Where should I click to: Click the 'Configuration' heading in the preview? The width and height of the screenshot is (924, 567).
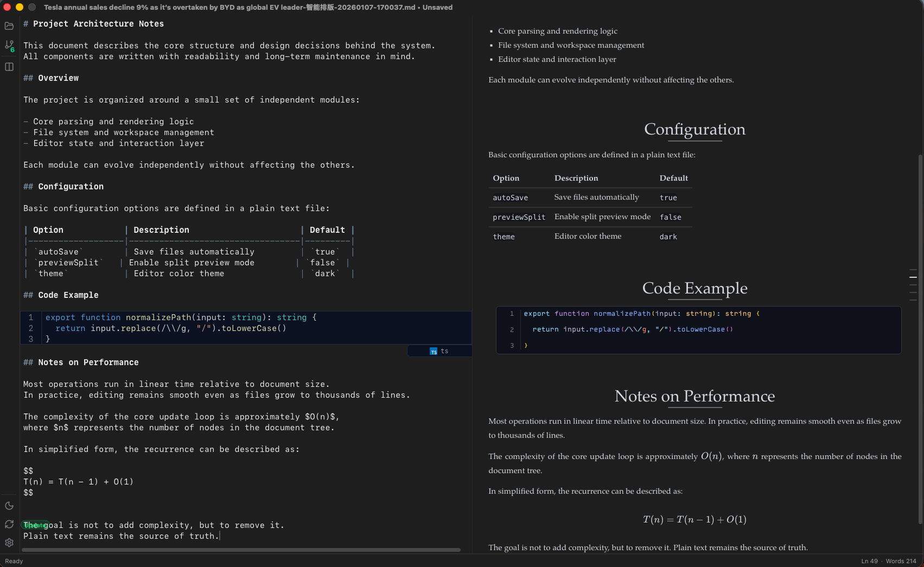694,130
